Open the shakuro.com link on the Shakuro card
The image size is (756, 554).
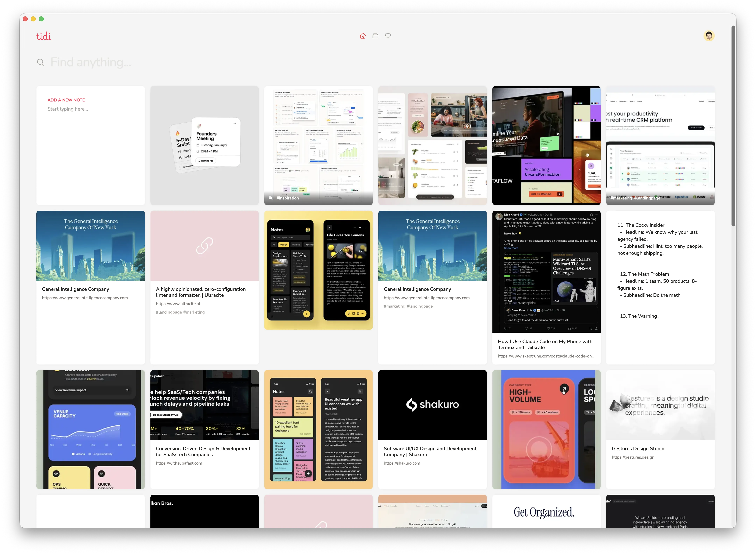tap(402, 463)
